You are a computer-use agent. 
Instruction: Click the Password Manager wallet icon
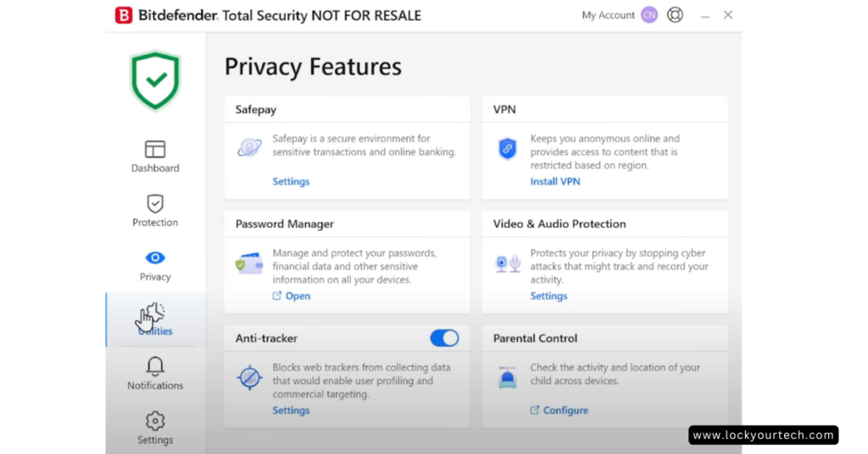(249, 263)
